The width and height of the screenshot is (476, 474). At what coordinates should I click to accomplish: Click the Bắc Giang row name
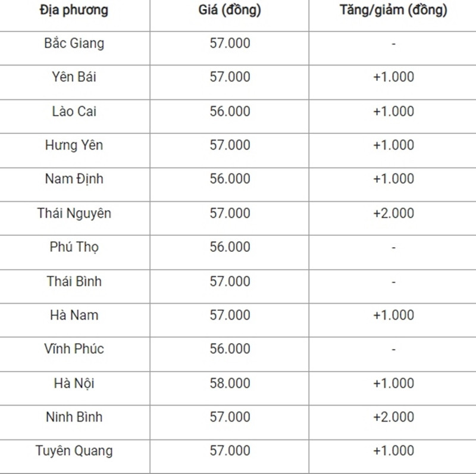point(74,43)
